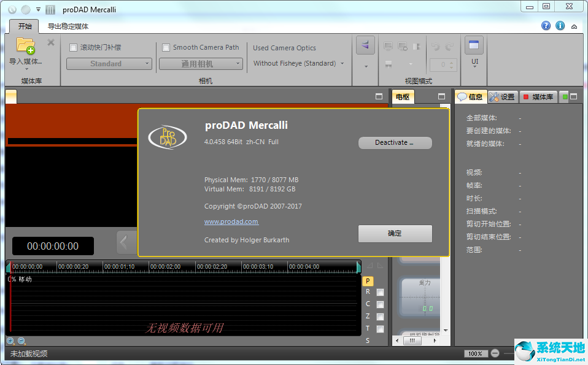588x365 pixels.
Task: Click the proDAD logo in about dialog
Action: coord(168,137)
